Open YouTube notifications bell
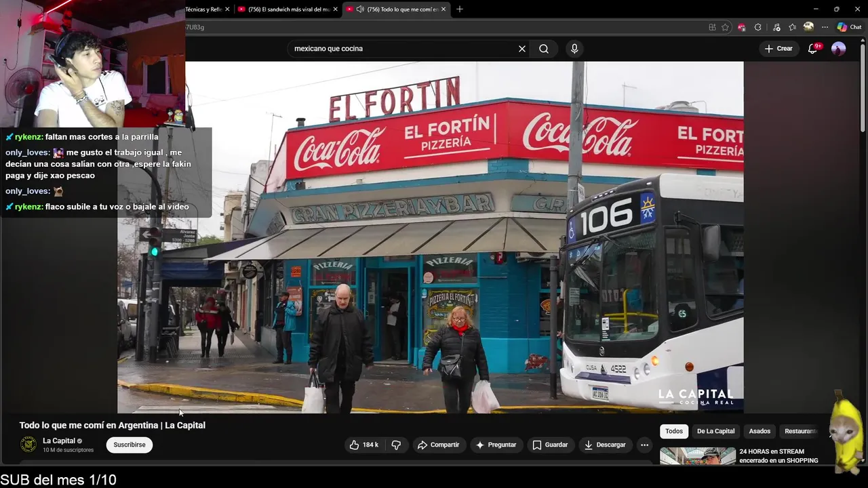 pos(813,49)
